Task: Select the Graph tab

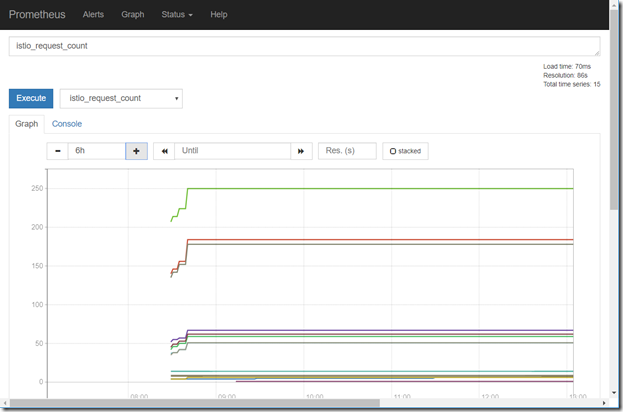Action: click(27, 124)
